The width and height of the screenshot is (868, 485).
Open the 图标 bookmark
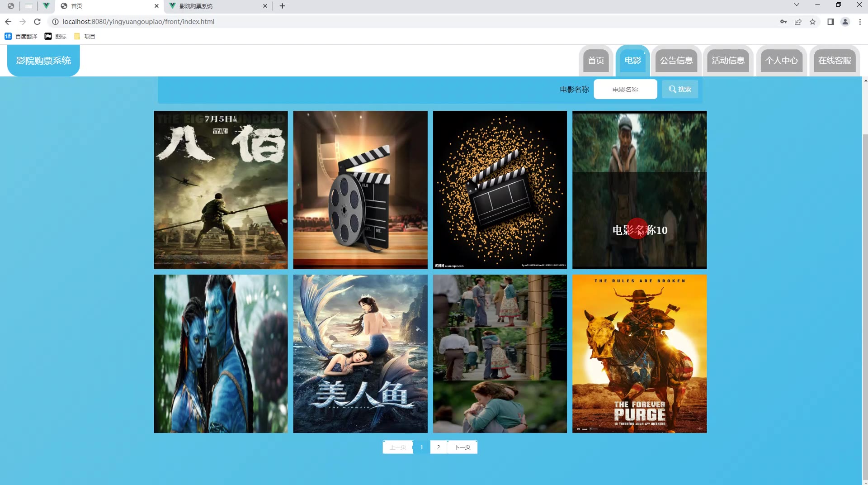coord(56,36)
